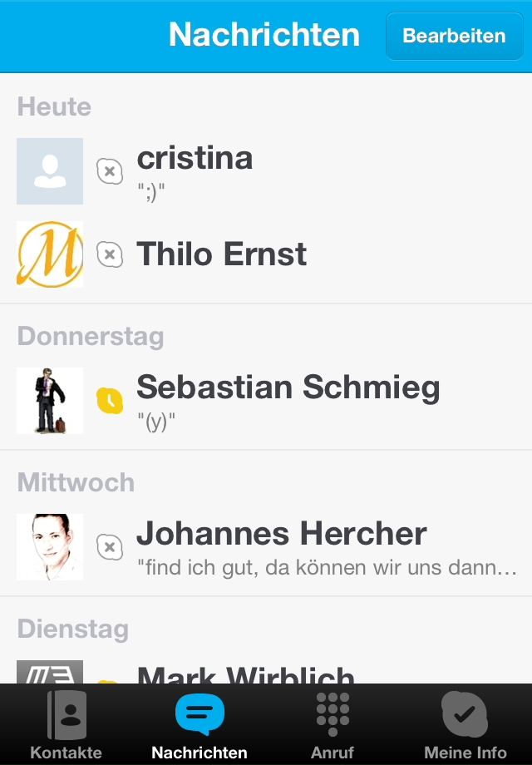
Task: Tap Sebastian Schmieg's away status icon
Action: click(110, 401)
